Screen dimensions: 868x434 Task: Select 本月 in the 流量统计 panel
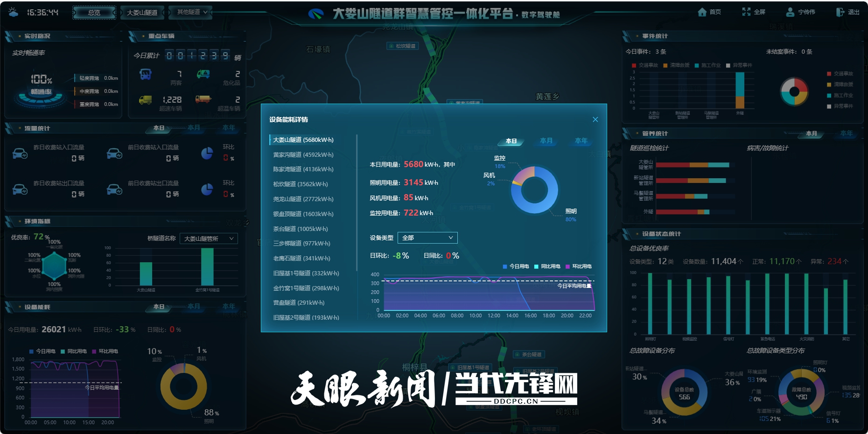194,128
